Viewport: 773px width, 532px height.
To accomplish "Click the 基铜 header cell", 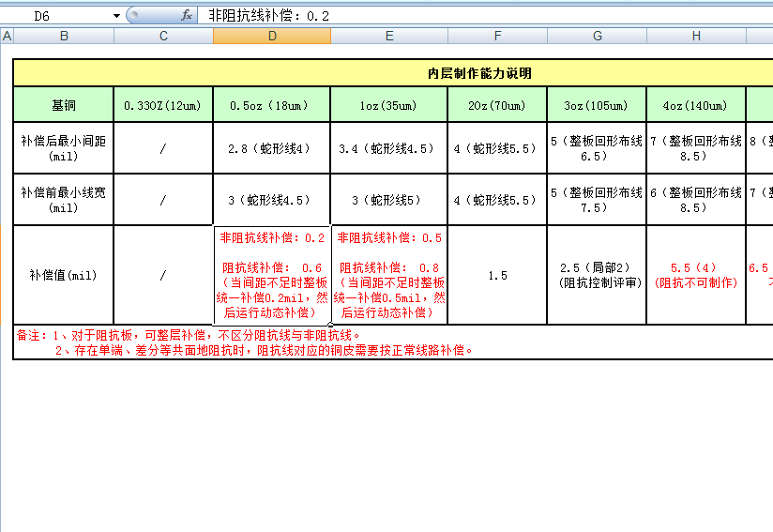I will (x=64, y=105).
